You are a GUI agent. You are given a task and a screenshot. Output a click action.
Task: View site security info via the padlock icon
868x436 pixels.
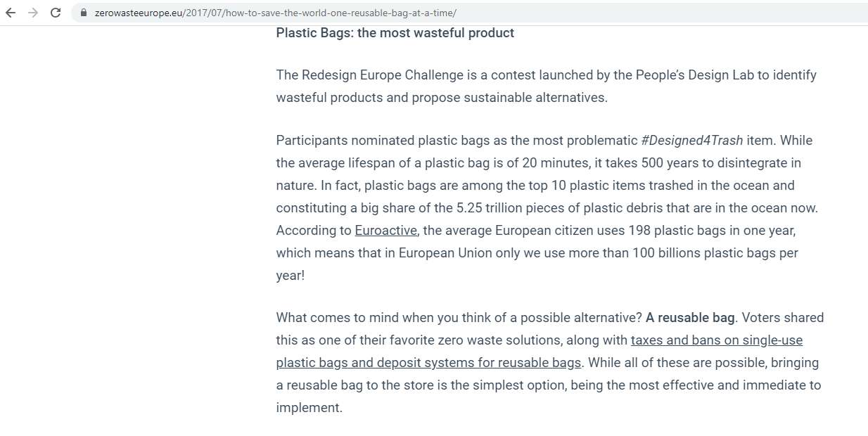click(84, 13)
